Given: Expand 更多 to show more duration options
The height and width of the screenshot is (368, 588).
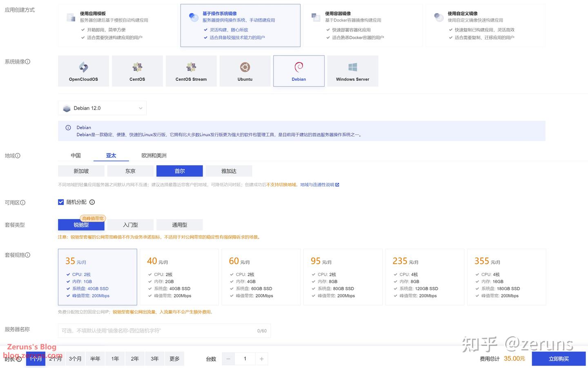Looking at the screenshot, I should [174, 359].
